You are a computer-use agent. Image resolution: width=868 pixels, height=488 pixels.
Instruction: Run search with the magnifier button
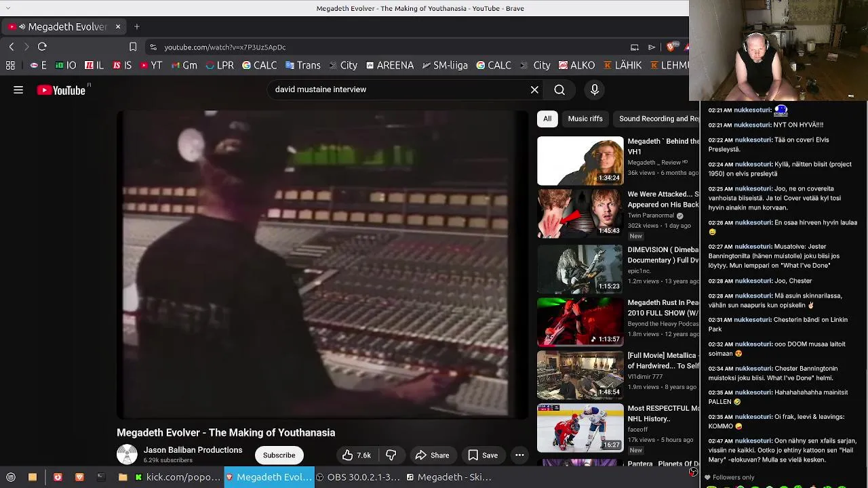point(559,89)
